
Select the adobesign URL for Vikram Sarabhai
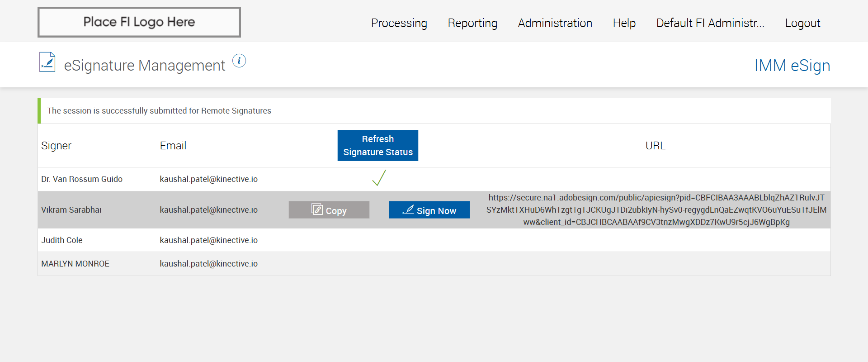(656, 210)
